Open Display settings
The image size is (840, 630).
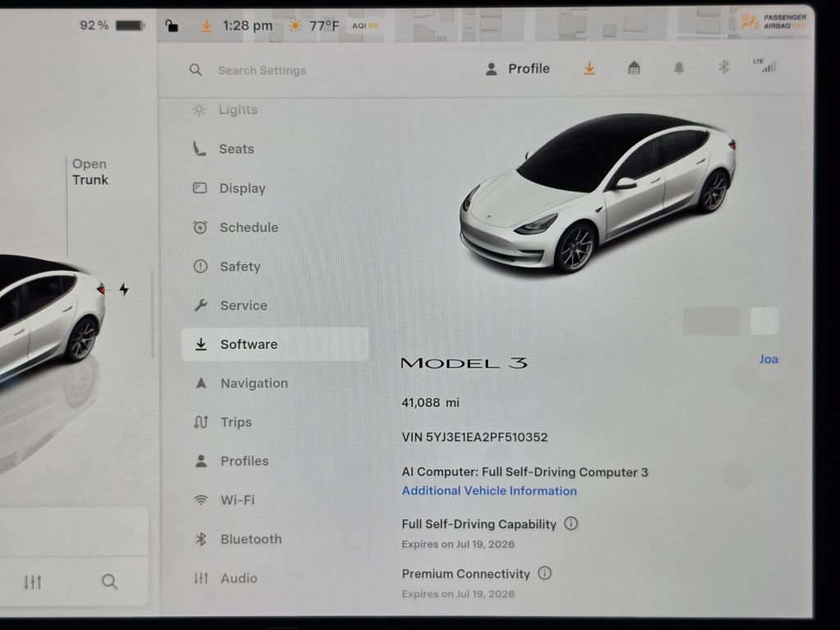pos(230,188)
